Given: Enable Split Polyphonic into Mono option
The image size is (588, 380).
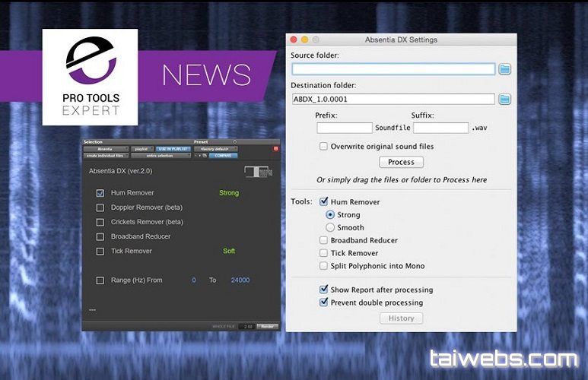Looking at the screenshot, I should pos(324,266).
